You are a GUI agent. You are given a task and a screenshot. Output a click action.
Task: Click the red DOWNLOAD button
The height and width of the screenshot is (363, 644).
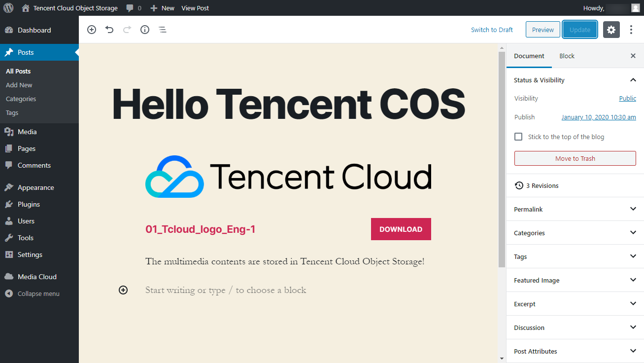point(401,229)
